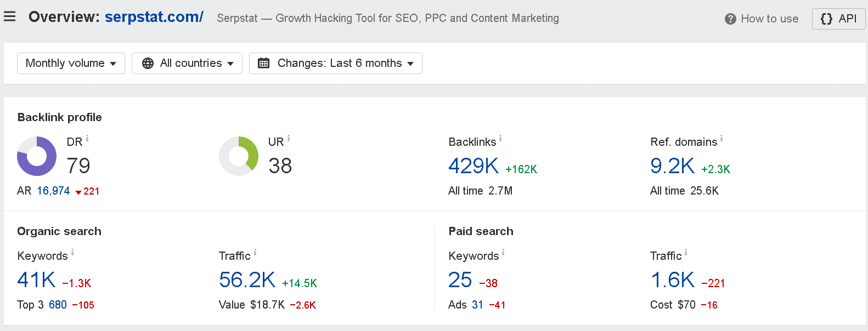Click the Cost $70 figure

pos(673,305)
